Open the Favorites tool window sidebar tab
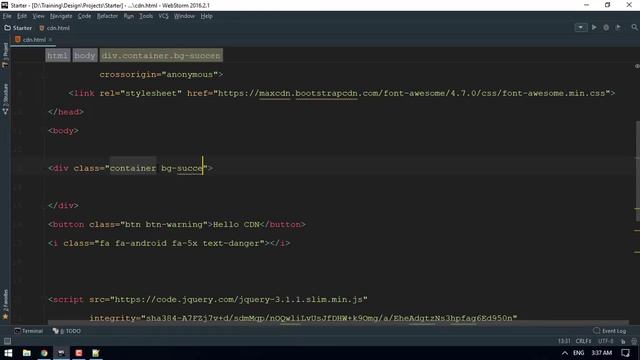The height and width of the screenshot is (360, 640). click(x=5, y=304)
